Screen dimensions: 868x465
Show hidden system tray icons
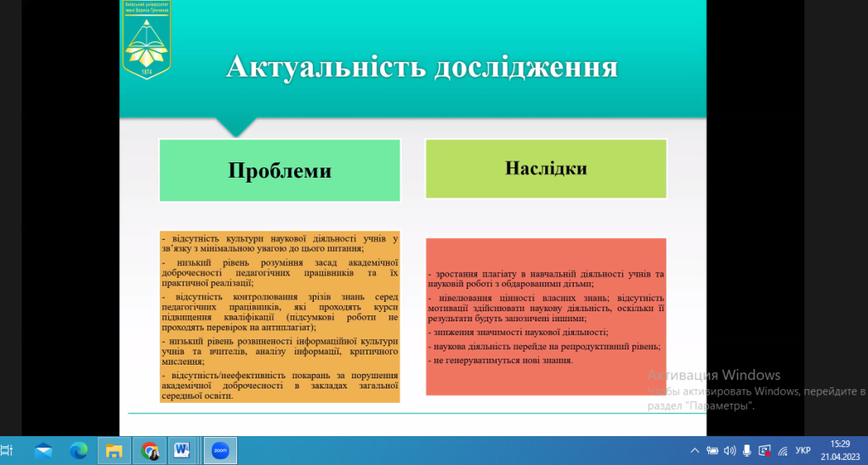(695, 451)
